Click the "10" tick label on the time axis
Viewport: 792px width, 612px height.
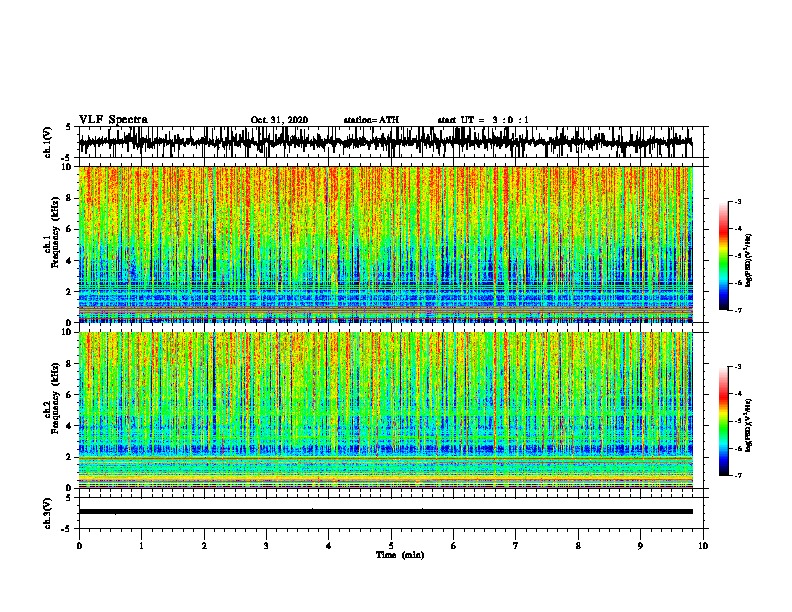tap(703, 546)
